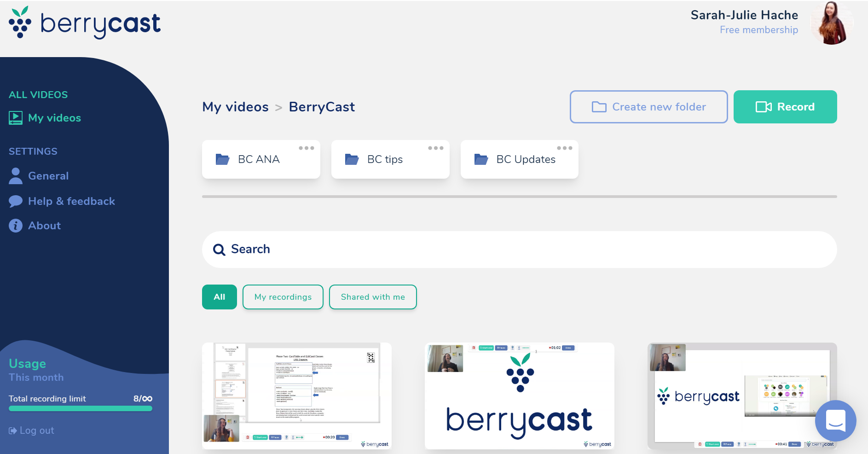Click the Total recording limit usage bar
Image resolution: width=868 pixels, height=454 pixels.
[81, 408]
